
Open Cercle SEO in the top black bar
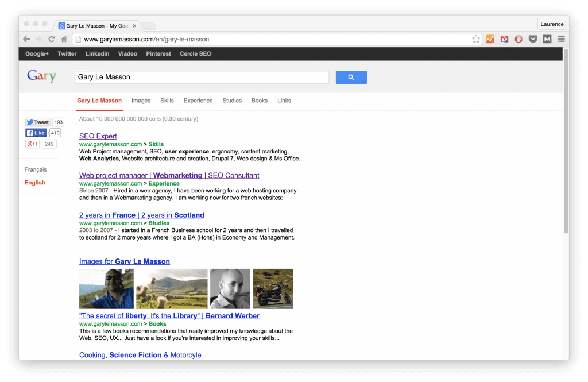(x=195, y=53)
